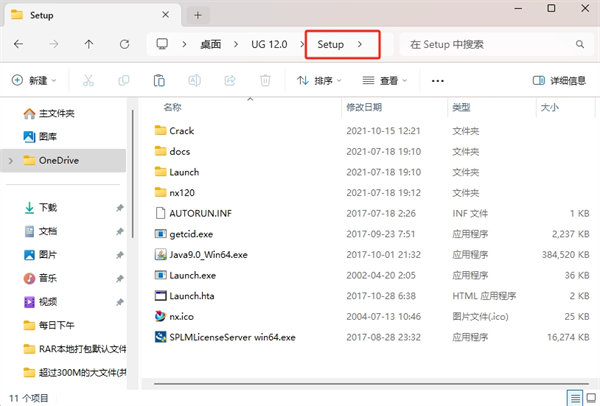Click the Cut scissors icon
This screenshot has width=600, height=406.
(89, 80)
